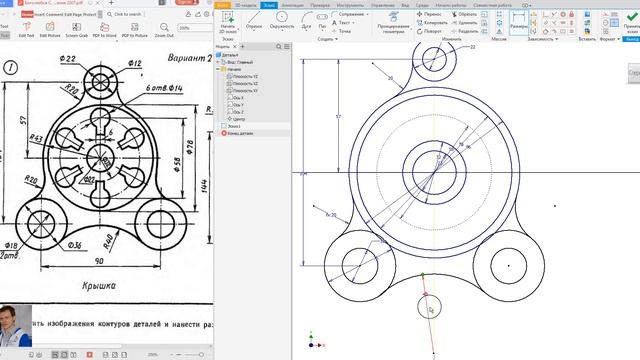
Task: Select Плоскость XZ in browser
Action: [242, 83]
